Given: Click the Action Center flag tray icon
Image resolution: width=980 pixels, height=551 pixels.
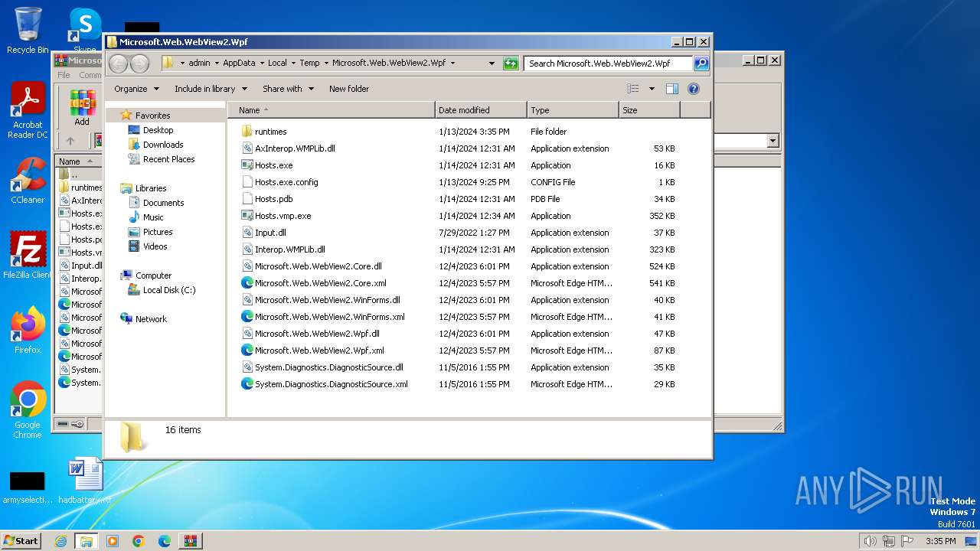Looking at the screenshot, I should click(x=907, y=541).
